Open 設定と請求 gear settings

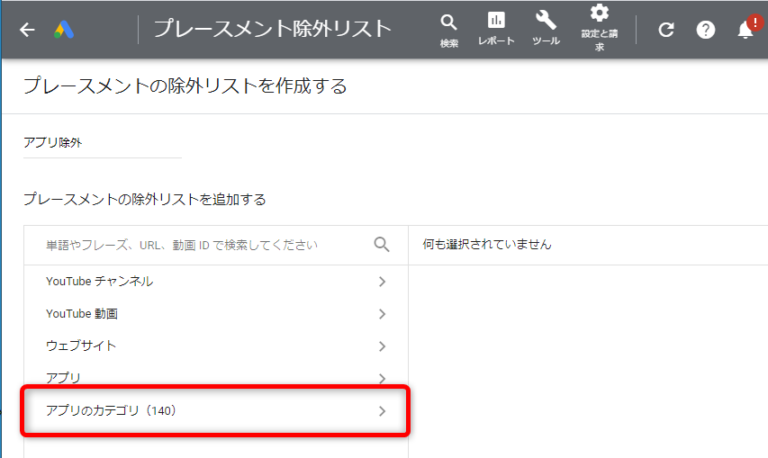599,27
